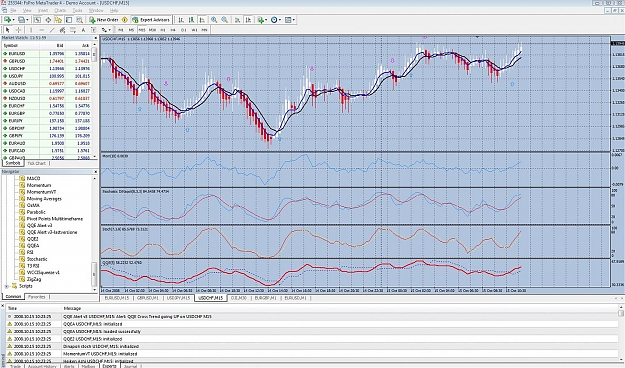Screen dimensions: 625x368
Task: Open the chart periods clock dropdown
Action: (x=276, y=20)
